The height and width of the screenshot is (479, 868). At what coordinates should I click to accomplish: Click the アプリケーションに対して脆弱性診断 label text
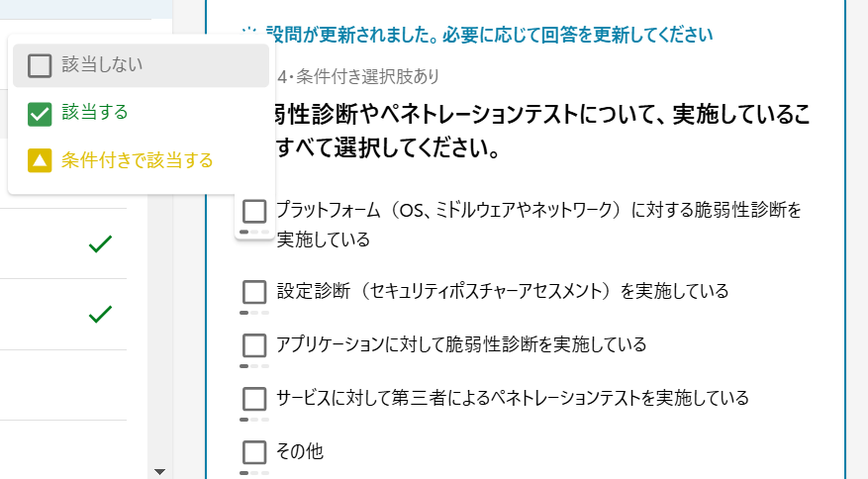(x=461, y=344)
